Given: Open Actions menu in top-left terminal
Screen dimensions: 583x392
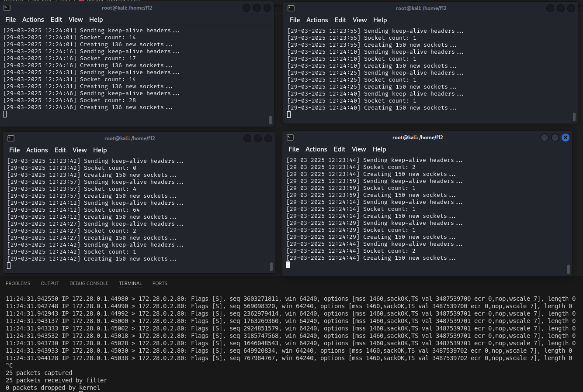Looking at the screenshot, I should pos(33,20).
